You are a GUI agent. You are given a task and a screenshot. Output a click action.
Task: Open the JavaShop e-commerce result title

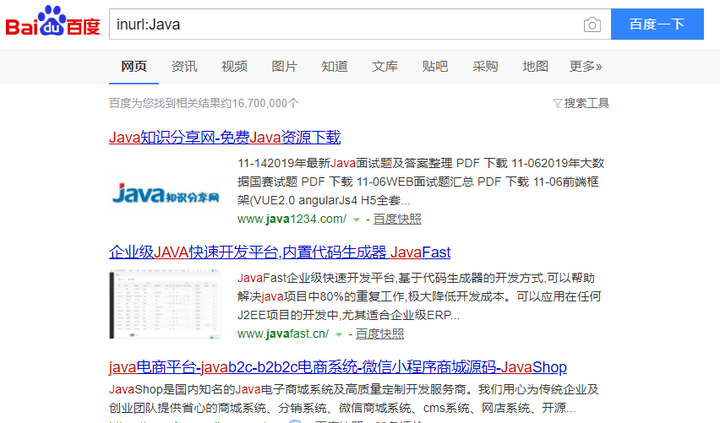pos(338,367)
